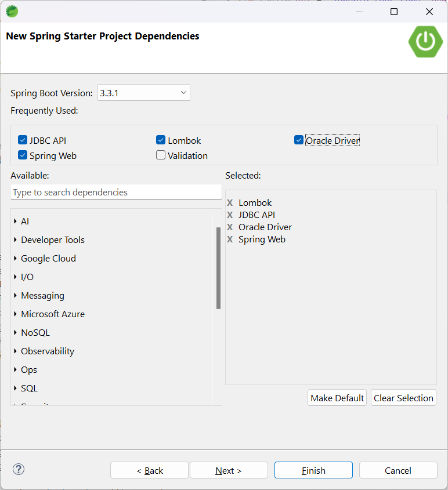This screenshot has height=490, width=448.
Task: Select Lombok in the Selected list
Action: coord(255,203)
